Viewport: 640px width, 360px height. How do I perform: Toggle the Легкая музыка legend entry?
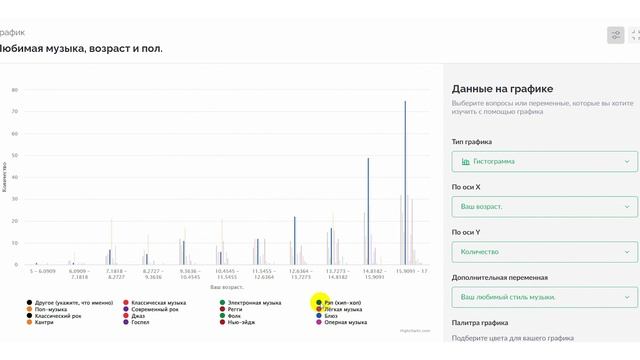click(339, 309)
